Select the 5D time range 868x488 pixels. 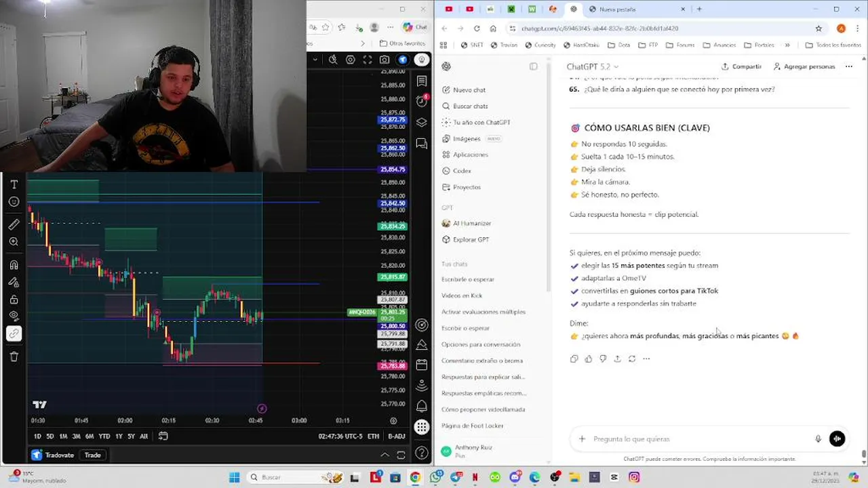tap(50, 436)
